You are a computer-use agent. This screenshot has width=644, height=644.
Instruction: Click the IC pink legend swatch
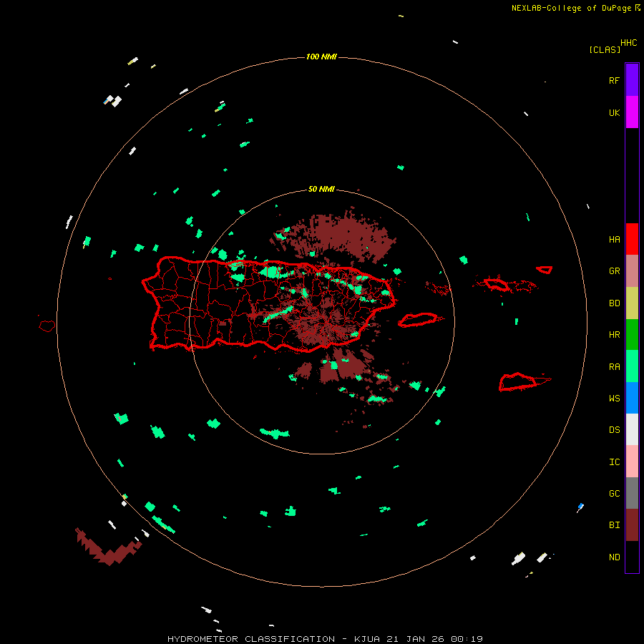click(632, 462)
